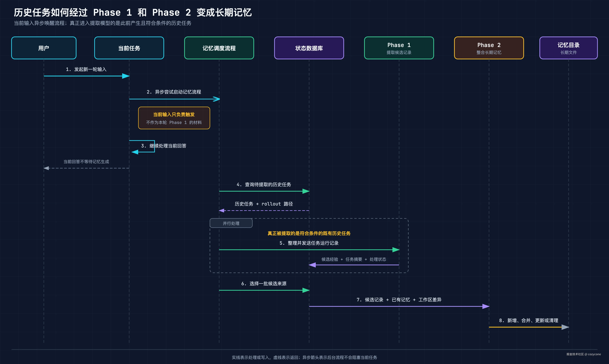The image size is (609, 364).
Task: Click the 用户 participant box
Action: 44,48
